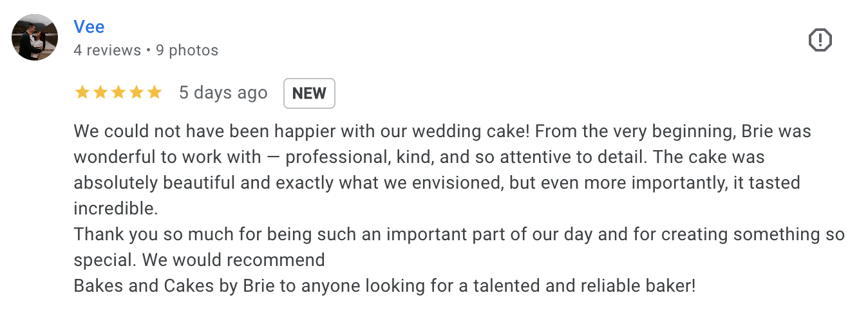Click the fourth yellow rating star
868x313 pixels.
(136, 93)
